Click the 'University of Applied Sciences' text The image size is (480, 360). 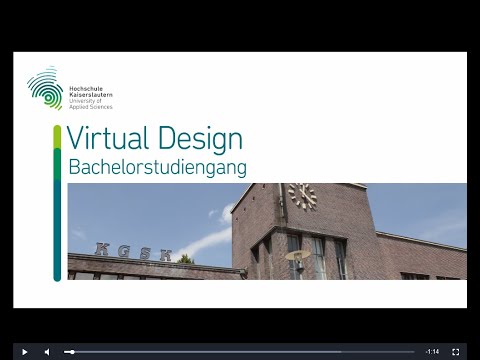[91, 104]
